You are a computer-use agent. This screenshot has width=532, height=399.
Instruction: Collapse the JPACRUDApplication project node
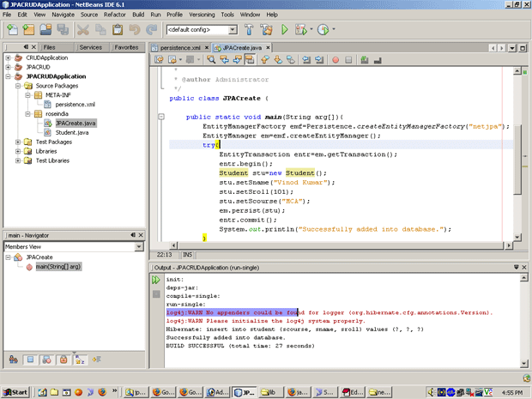pyautogui.click(x=8, y=76)
